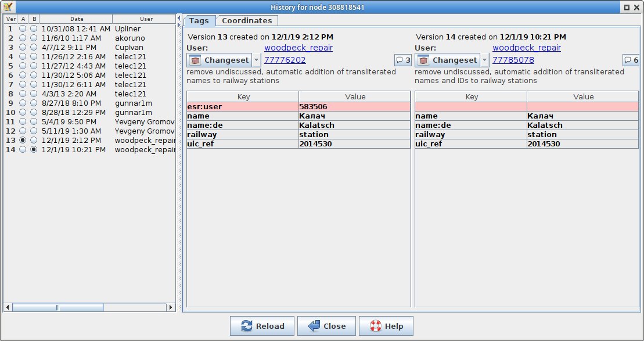644x341 pixels.
Task: Click uic_ref key in version 14 table
Action: click(471, 144)
